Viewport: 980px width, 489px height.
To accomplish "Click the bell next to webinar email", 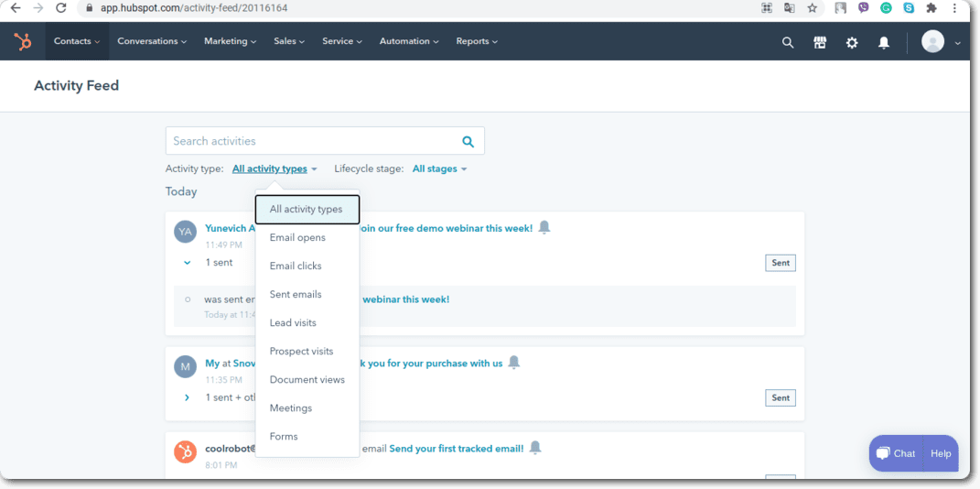I will [x=544, y=227].
